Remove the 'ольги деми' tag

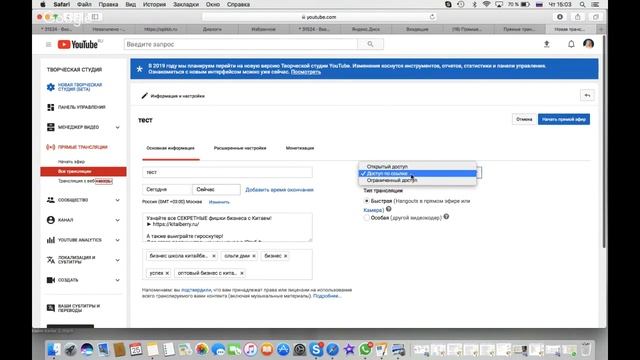tap(254, 256)
